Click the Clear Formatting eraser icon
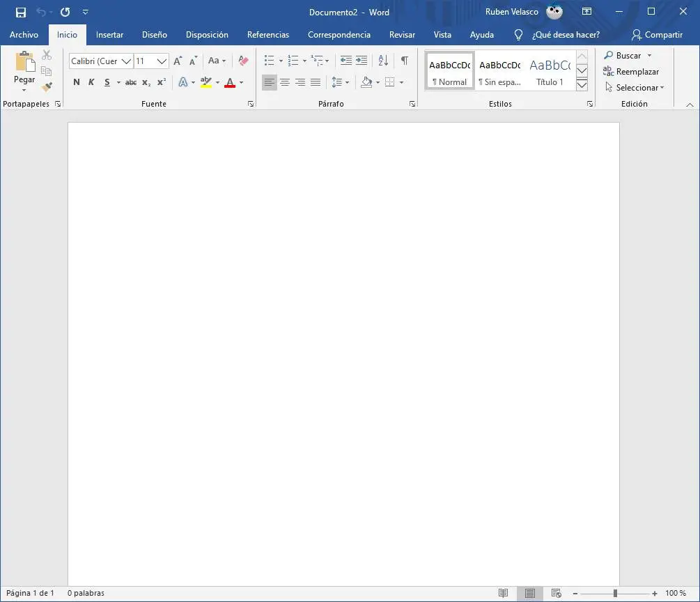The width and height of the screenshot is (700, 602). tap(243, 61)
